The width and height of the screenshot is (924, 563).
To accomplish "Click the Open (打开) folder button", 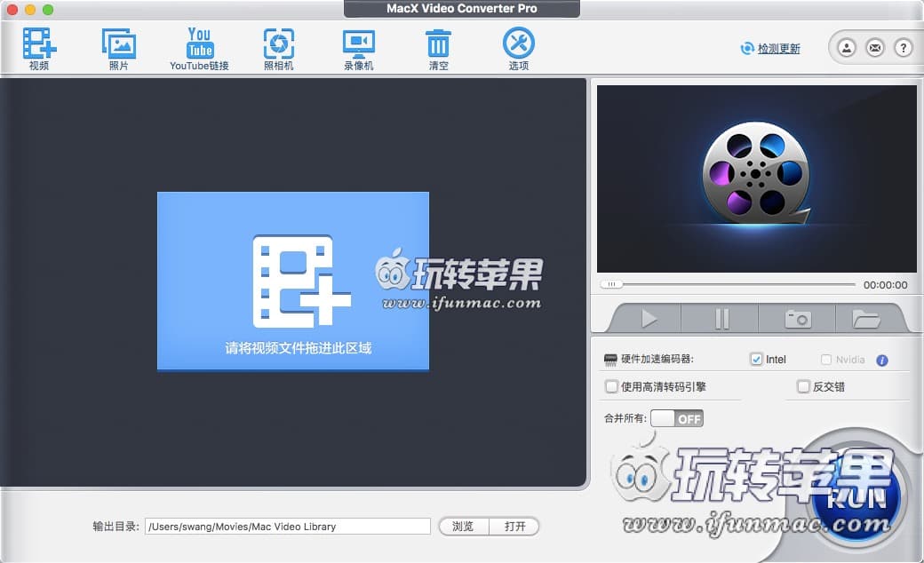I will pyautogui.click(x=514, y=526).
